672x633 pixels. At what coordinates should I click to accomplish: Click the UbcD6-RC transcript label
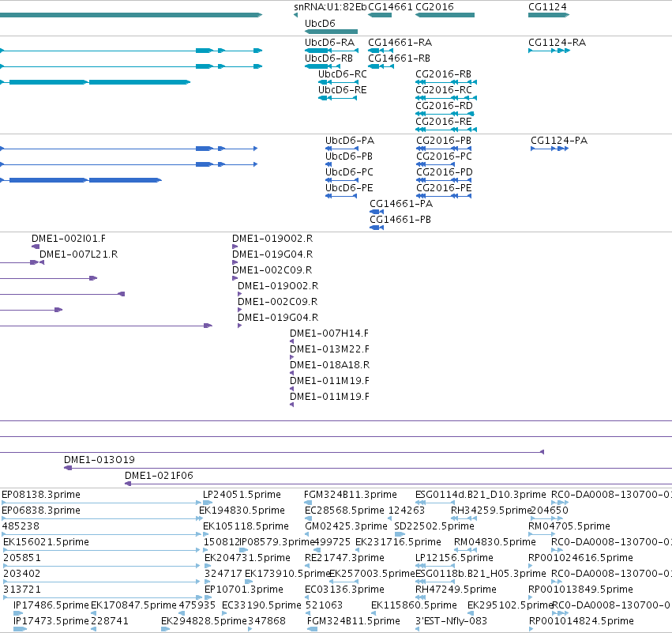[343, 74]
